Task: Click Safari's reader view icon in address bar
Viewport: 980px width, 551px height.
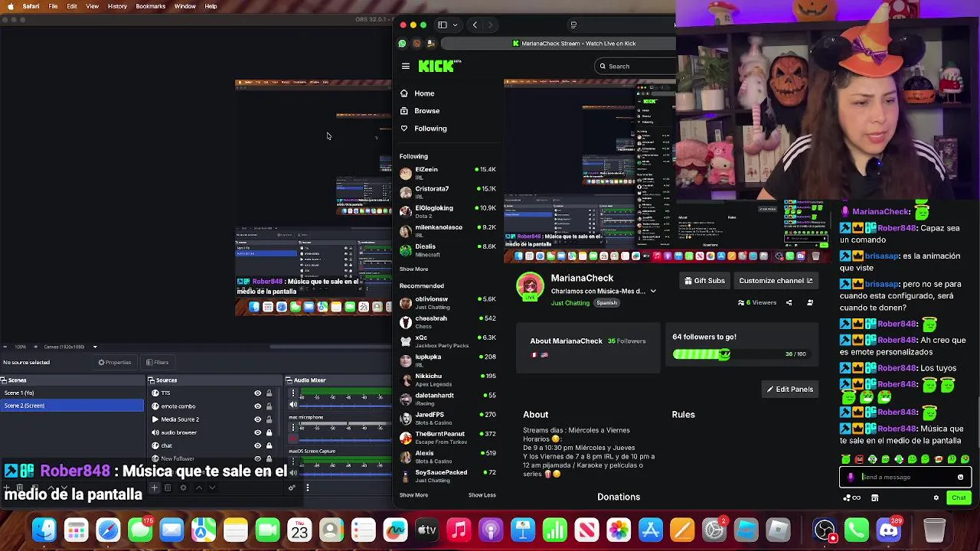Action: [x=573, y=25]
